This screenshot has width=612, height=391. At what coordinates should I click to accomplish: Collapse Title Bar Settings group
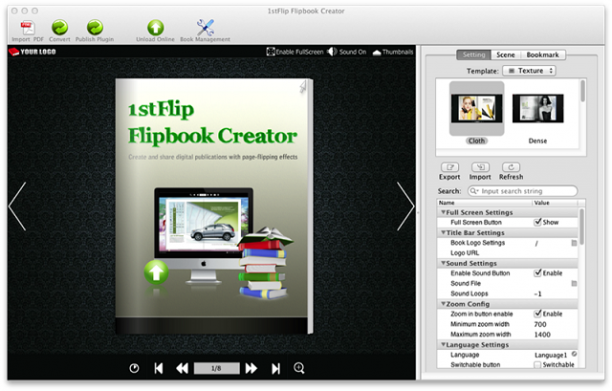(x=443, y=232)
